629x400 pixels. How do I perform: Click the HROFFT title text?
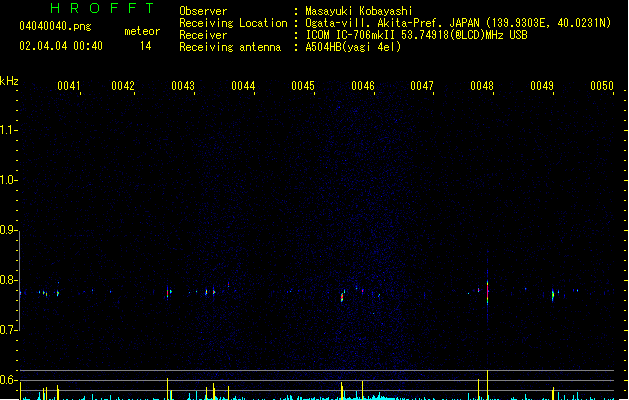point(102,8)
